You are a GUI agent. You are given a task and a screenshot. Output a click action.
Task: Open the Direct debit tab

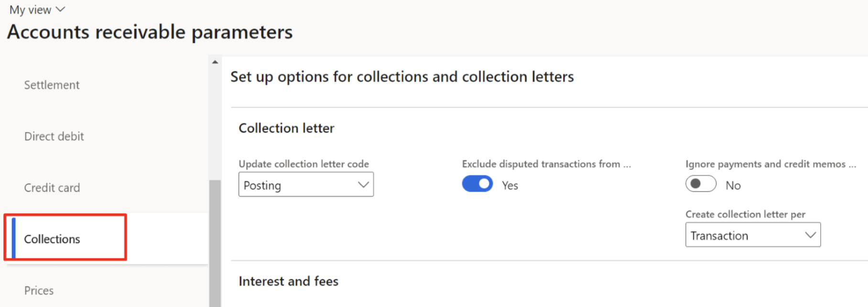point(54,137)
